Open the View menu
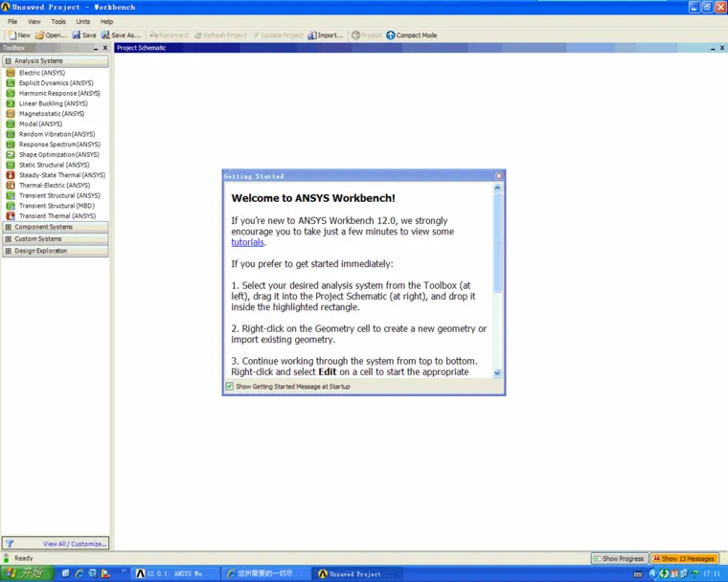Image resolution: width=728 pixels, height=582 pixels. click(34, 21)
